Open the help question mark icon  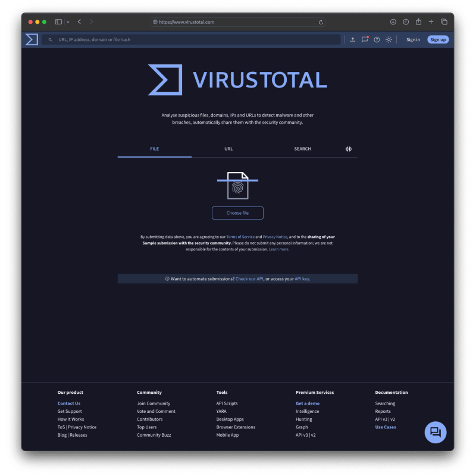377,39
